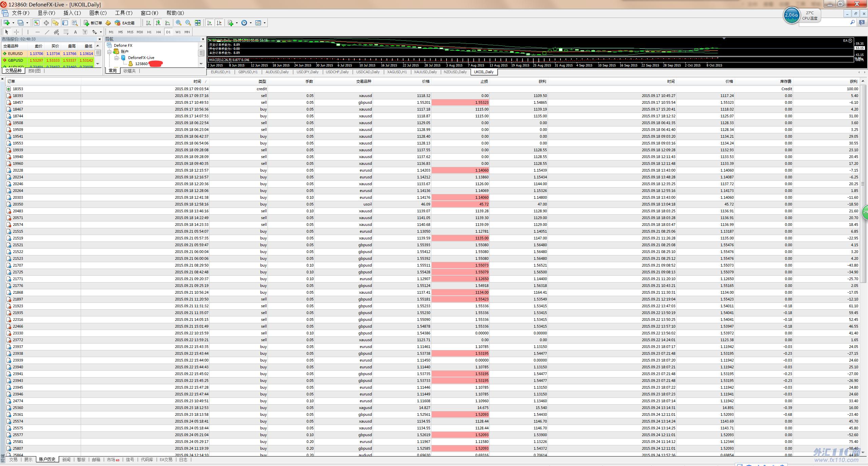The height and width of the screenshot is (466, 868).
Task: Zoom in on the chart
Action: pyautogui.click(x=178, y=23)
